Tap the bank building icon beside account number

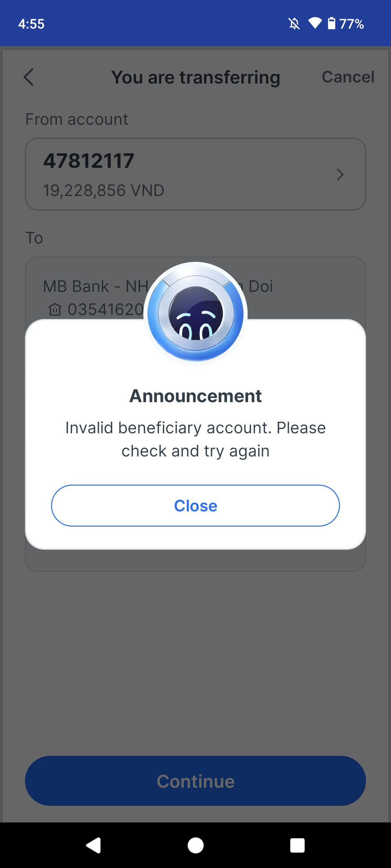pyautogui.click(x=55, y=310)
